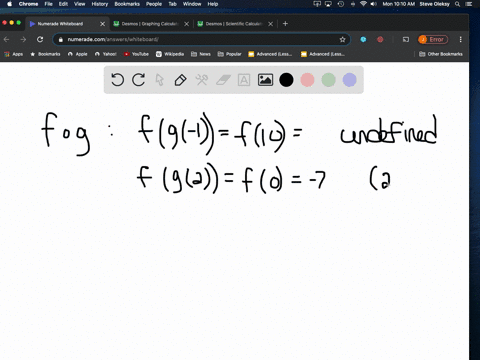This screenshot has height=360, width=480.
Task: Choose the pink pen color
Action: click(307, 80)
